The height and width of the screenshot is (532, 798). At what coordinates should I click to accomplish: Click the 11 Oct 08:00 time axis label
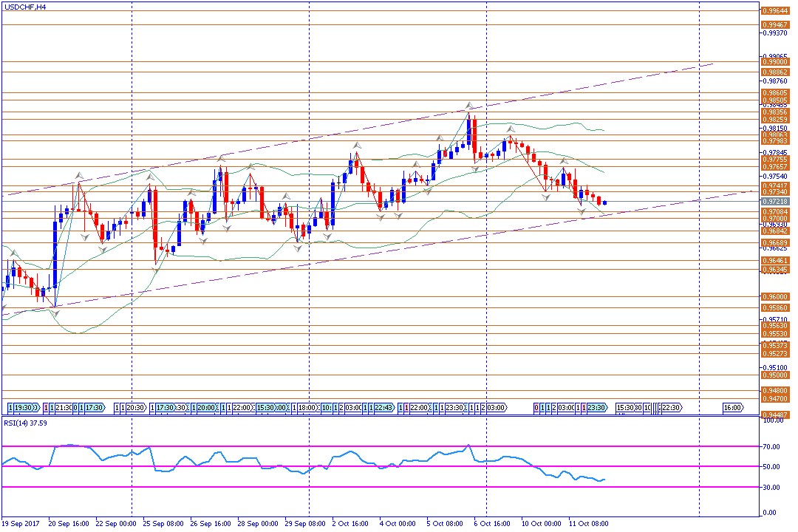589,523
